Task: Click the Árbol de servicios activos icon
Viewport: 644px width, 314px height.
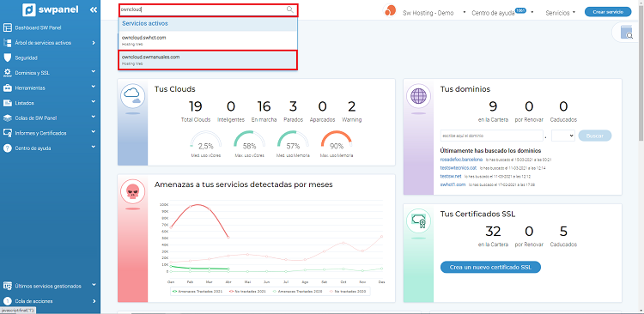Action: (x=7, y=43)
